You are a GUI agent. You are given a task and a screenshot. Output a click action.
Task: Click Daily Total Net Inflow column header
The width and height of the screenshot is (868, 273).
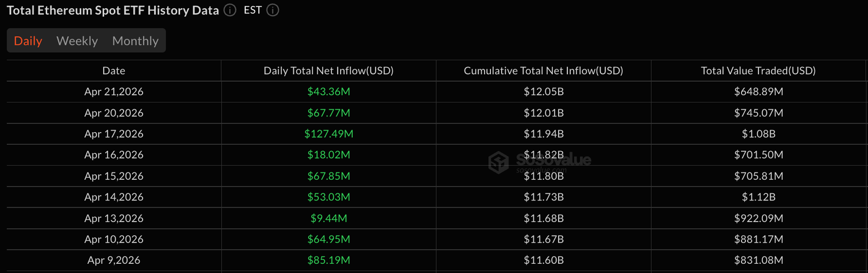tap(328, 71)
